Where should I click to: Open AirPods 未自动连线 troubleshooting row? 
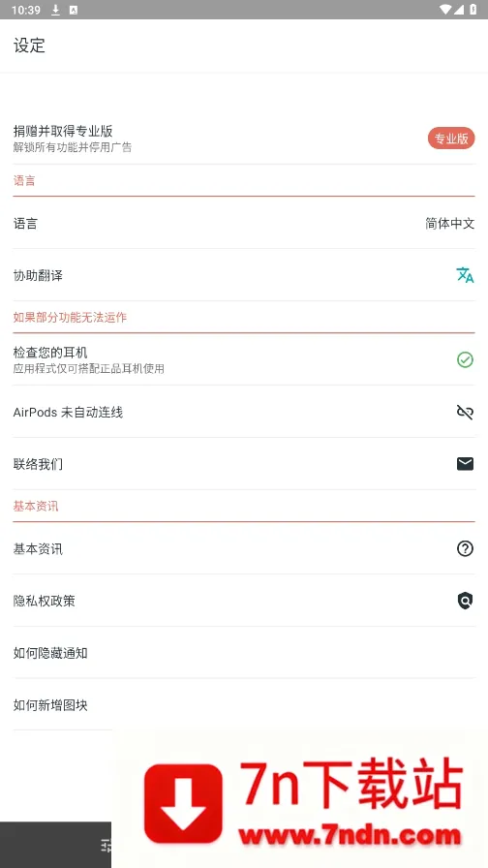tap(244, 412)
